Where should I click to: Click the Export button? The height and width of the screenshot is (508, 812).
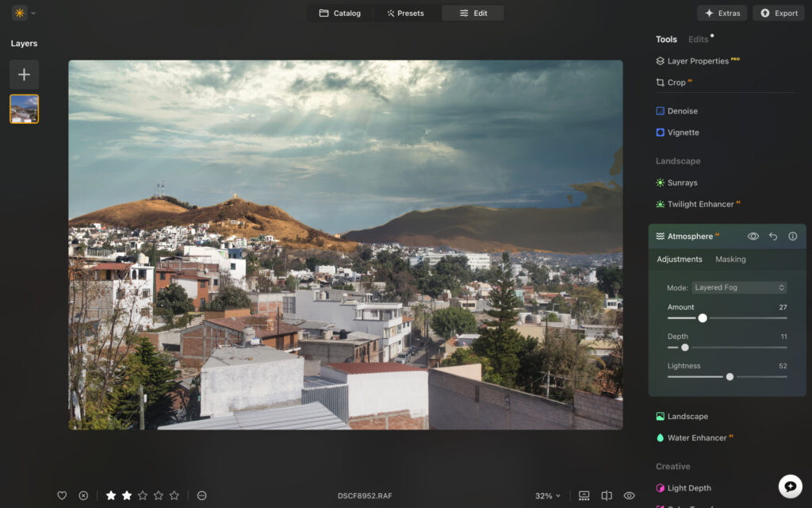(778, 13)
